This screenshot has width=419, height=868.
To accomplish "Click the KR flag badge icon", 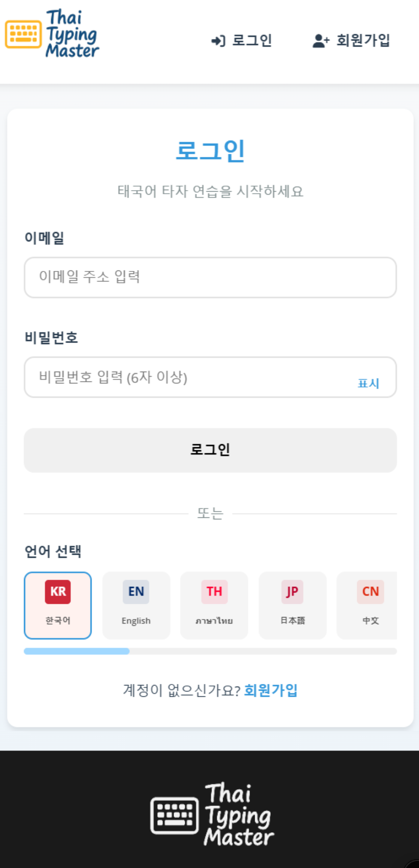I will click(x=58, y=591).
